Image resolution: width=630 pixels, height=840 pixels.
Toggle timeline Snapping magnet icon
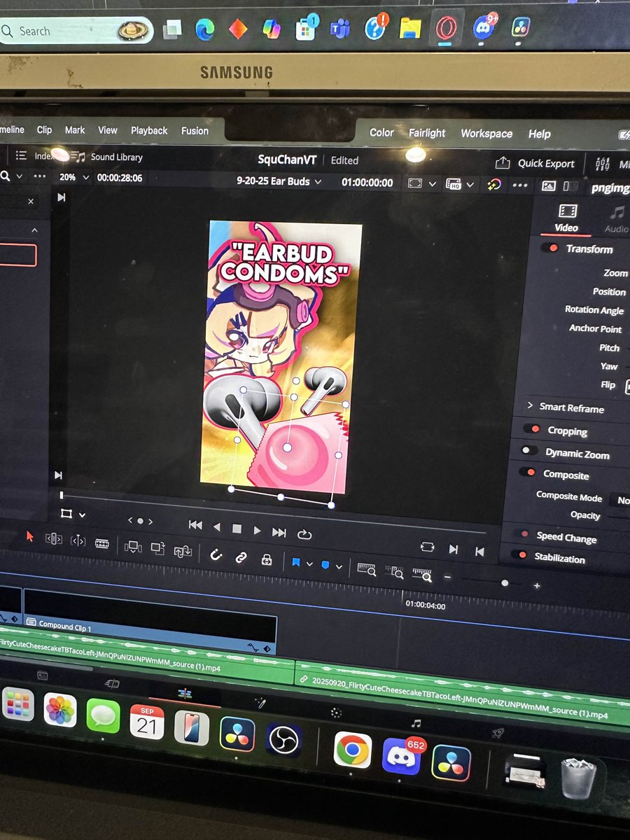pyautogui.click(x=216, y=555)
